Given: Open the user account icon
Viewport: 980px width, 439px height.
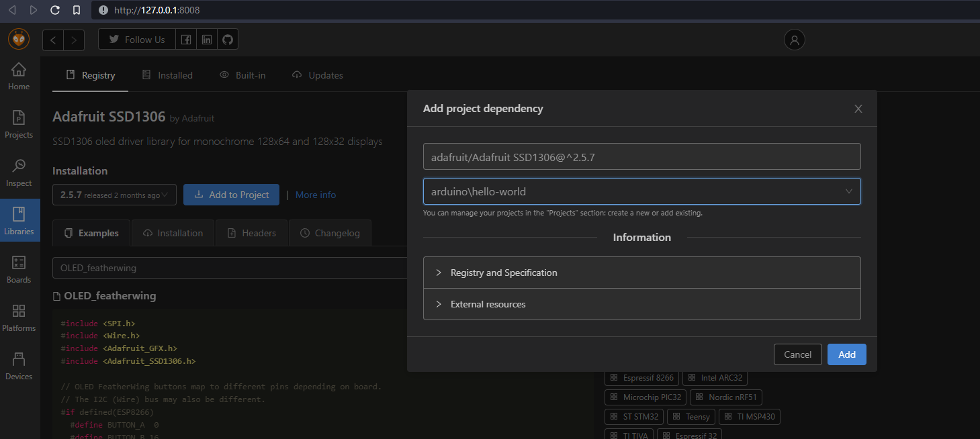Looking at the screenshot, I should 795,40.
